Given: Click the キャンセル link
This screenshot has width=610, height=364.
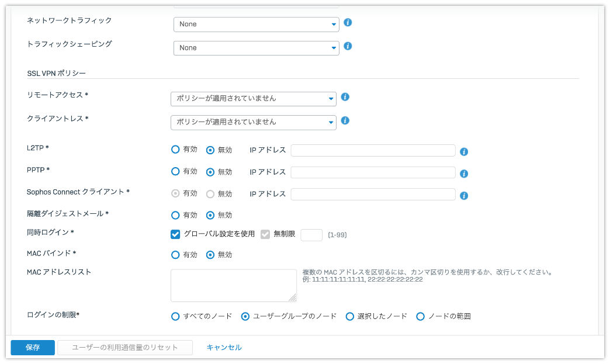Looking at the screenshot, I should [224, 348].
